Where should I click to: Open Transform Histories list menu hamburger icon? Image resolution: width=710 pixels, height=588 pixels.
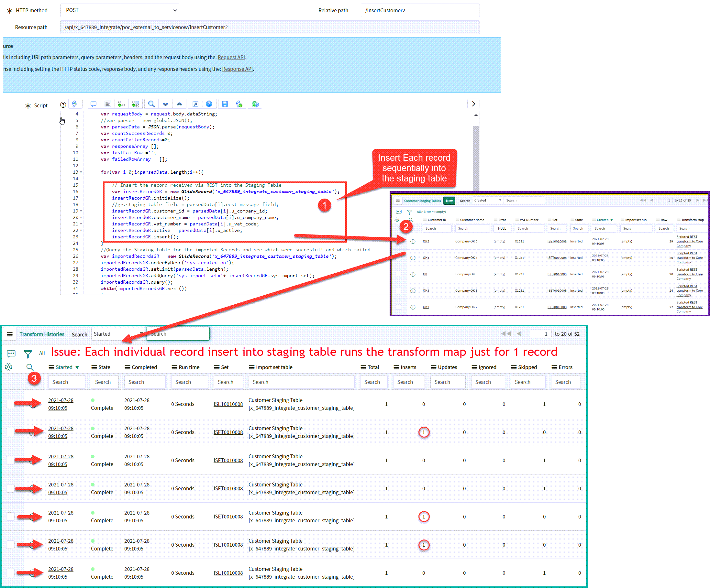tap(10, 334)
